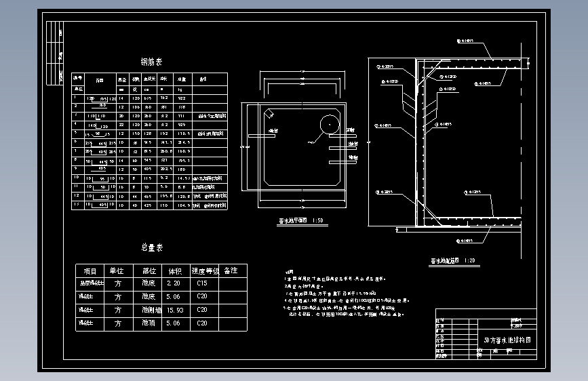Select the 总量表 table title

coord(152,247)
